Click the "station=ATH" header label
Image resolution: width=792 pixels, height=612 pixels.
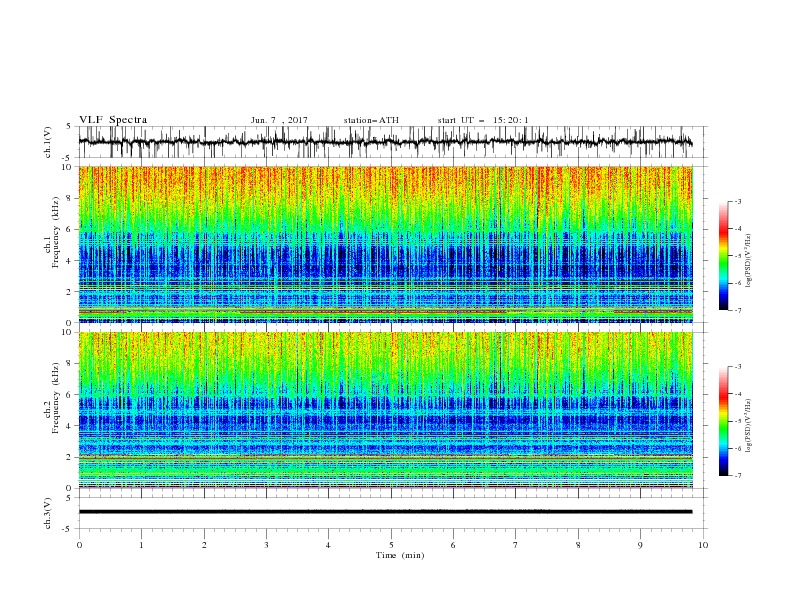pyautogui.click(x=371, y=120)
